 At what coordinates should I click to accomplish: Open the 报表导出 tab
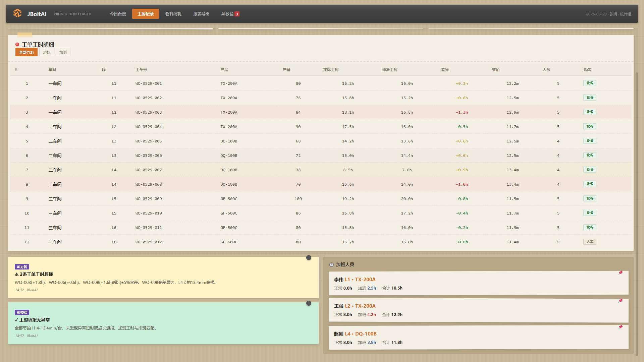201,14
